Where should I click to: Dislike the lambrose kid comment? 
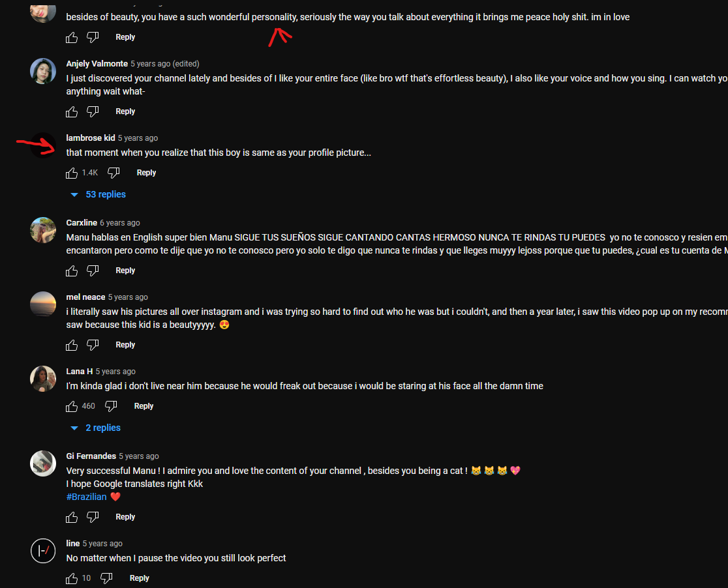114,173
